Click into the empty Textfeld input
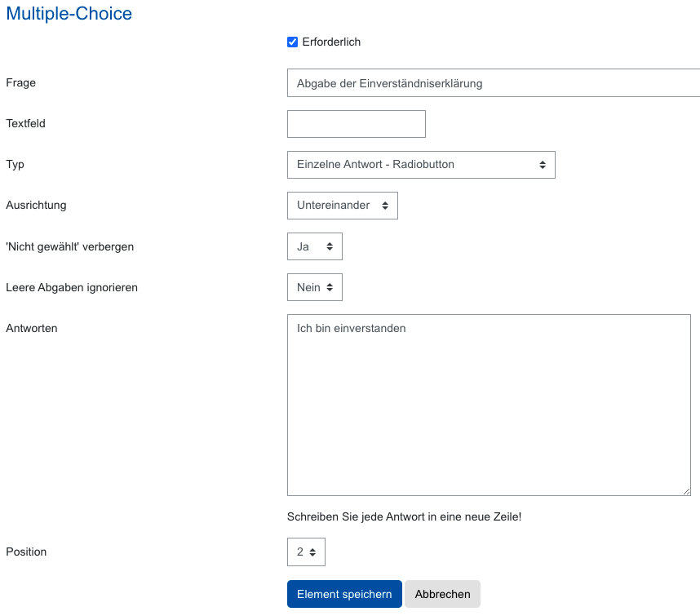 point(357,124)
